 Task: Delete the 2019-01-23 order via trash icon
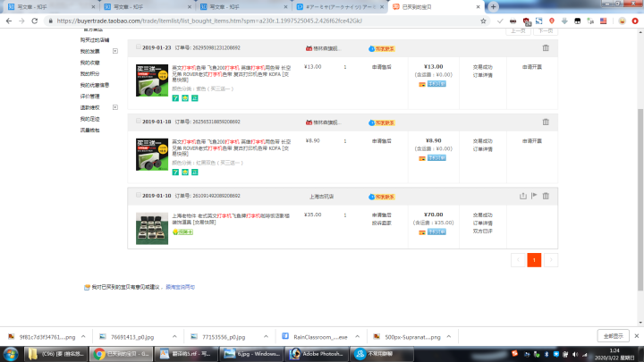pos(546,48)
